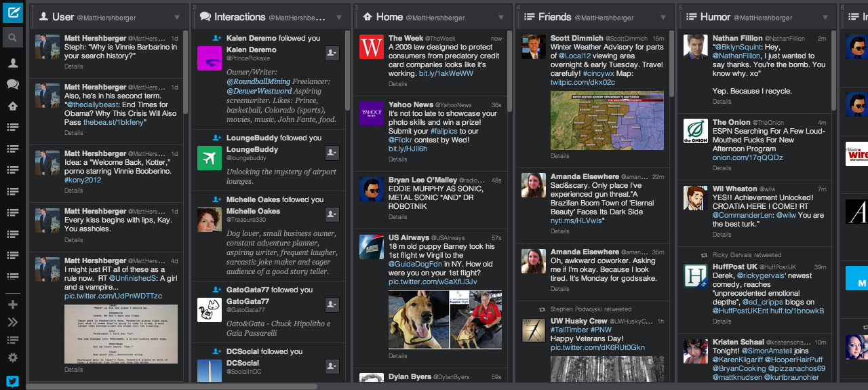Click the horizontal scrollbar along the bottom
Image resolution: width=868 pixels, height=390 pixels.
pyautogui.click(x=173, y=387)
